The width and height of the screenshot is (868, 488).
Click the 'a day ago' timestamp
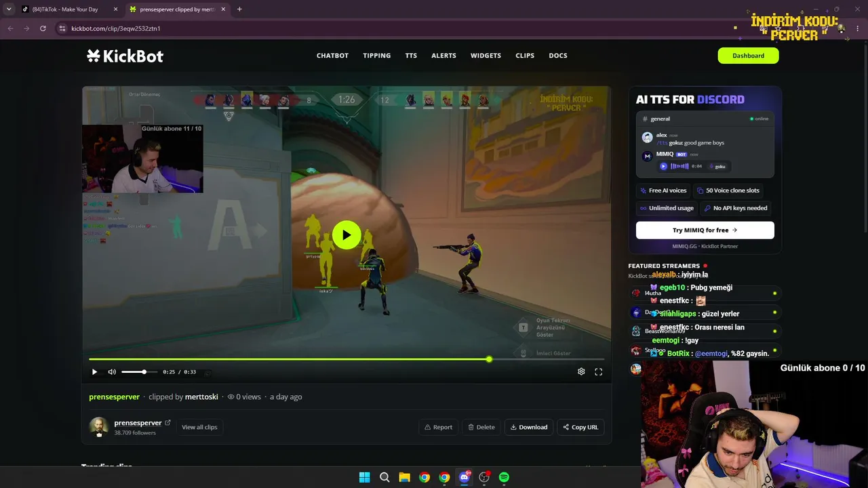point(286,396)
